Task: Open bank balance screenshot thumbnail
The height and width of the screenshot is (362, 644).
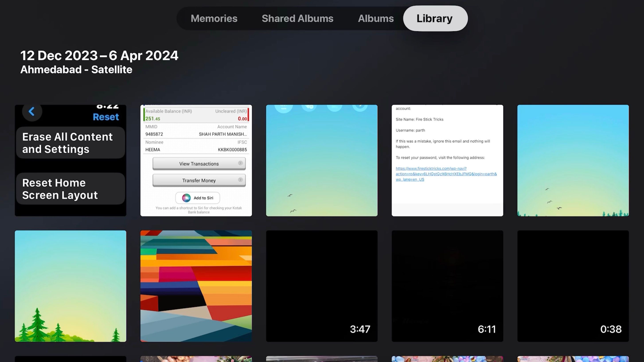Action: (196, 160)
